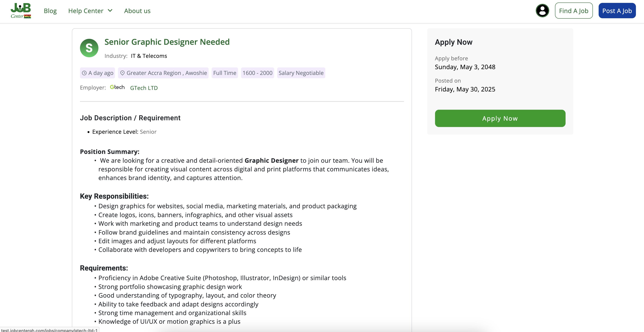Viewport: 644px width, 332px height.
Task: Click the green S company avatar
Action: pos(89,48)
